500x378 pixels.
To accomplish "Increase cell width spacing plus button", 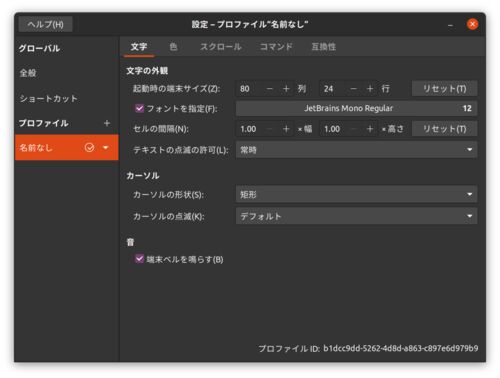I will click(x=286, y=129).
